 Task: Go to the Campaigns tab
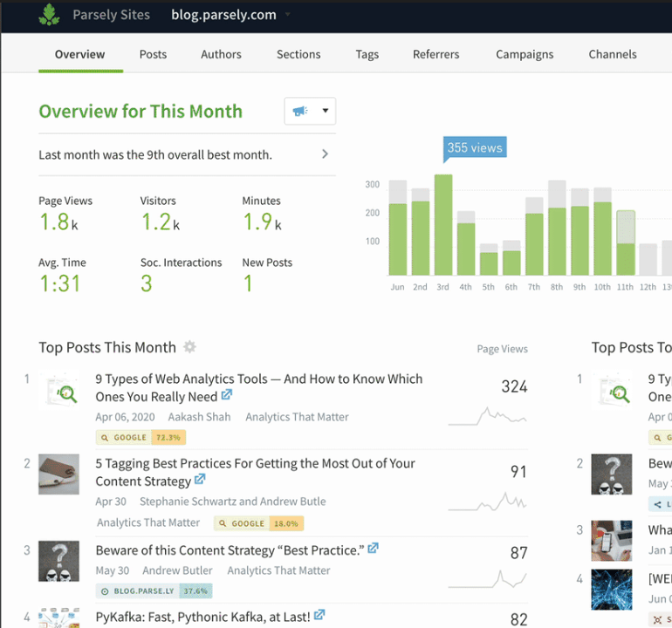(525, 54)
